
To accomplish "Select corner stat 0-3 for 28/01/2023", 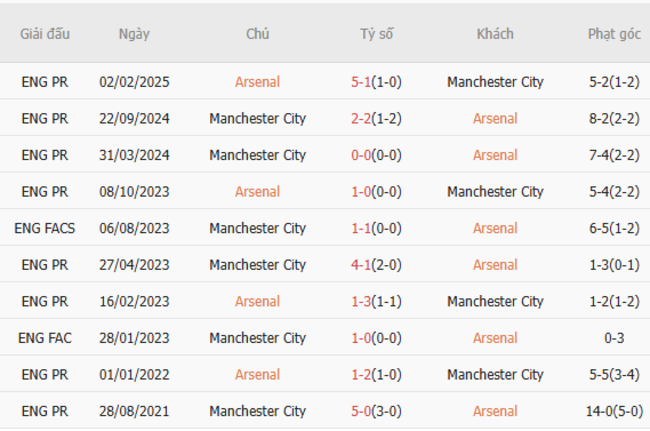I will point(614,338).
